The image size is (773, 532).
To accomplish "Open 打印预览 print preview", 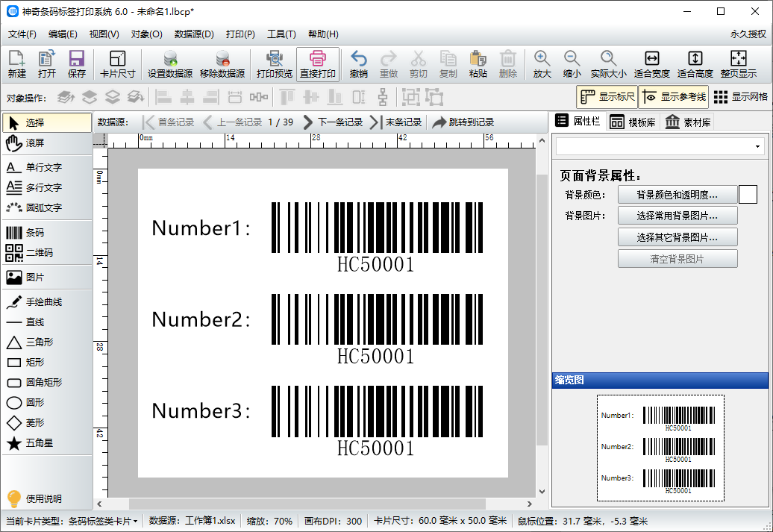I will (274, 63).
